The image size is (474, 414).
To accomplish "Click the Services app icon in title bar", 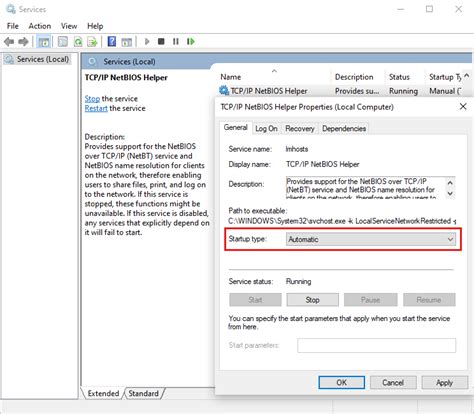I will pos(11,9).
